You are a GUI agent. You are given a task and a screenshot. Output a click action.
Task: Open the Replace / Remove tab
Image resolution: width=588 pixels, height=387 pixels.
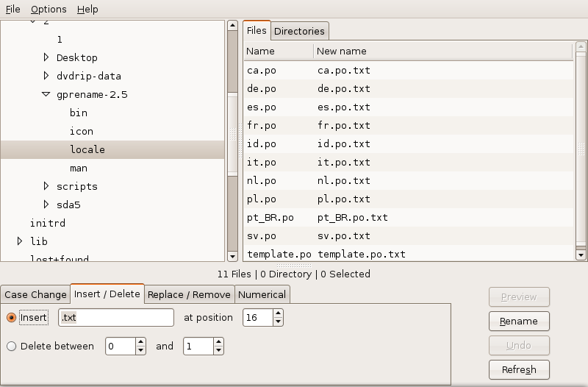[x=190, y=294]
